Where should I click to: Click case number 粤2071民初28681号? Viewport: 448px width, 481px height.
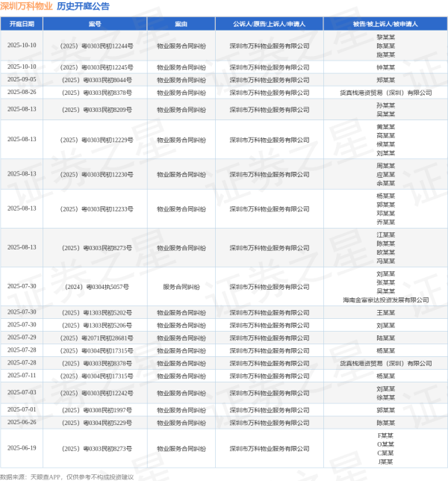[95, 338]
